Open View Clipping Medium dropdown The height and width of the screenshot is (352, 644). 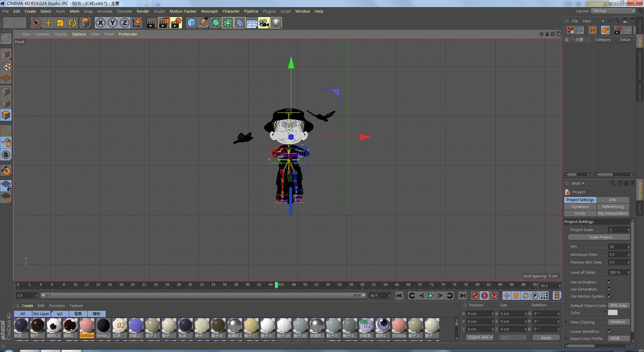619,322
